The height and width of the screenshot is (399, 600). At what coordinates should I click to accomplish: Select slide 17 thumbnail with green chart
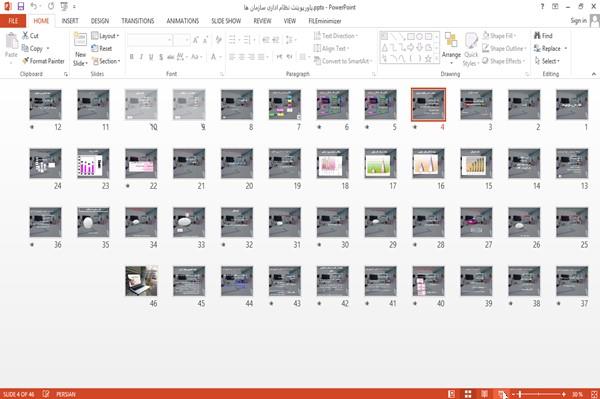click(x=380, y=163)
